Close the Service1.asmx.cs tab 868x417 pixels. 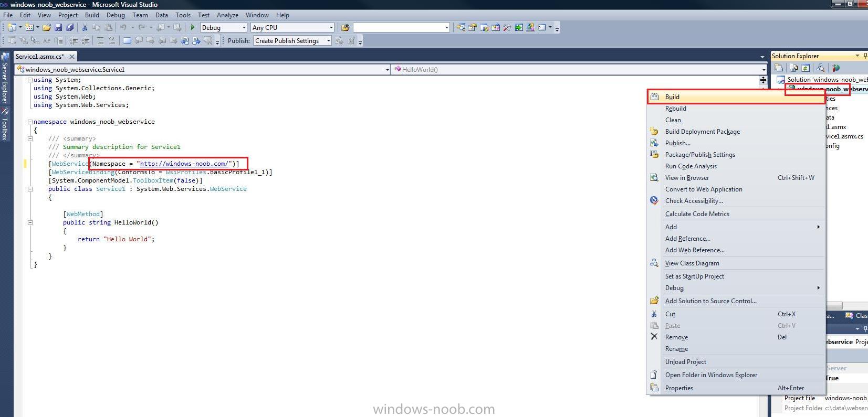click(x=72, y=56)
